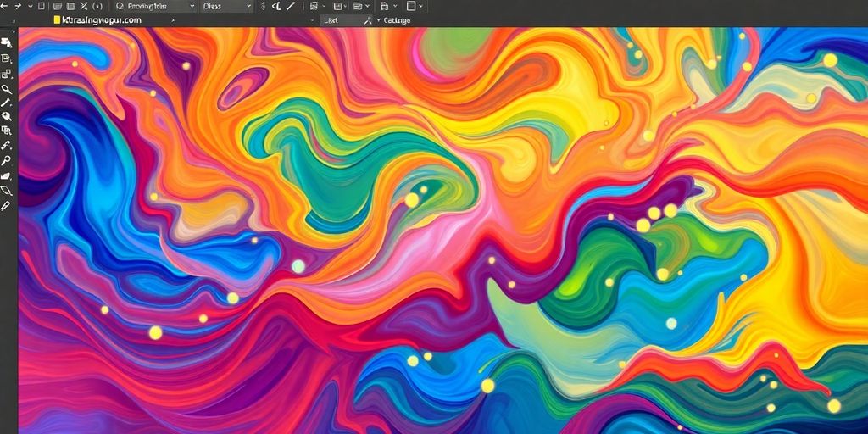Open the Diess dropdown
The width and height of the screenshot is (868, 434).
(x=225, y=6)
